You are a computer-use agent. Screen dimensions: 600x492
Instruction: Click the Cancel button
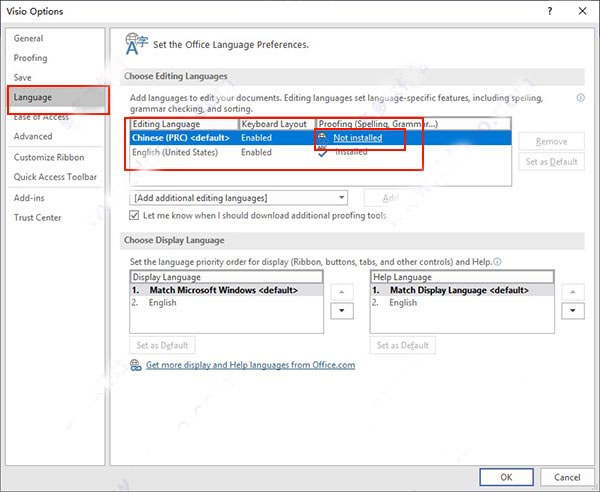[567, 477]
